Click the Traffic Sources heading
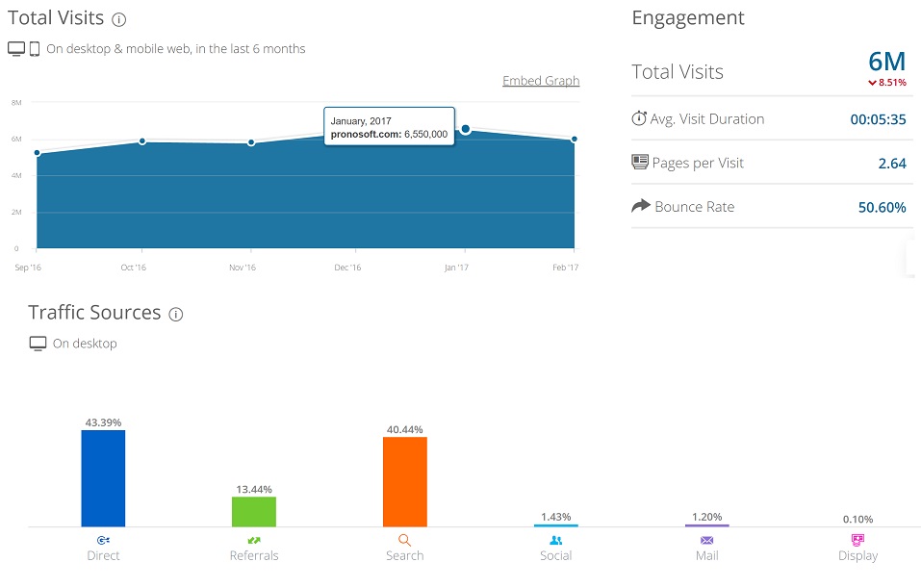Viewport: 921px width, 588px height. [x=94, y=313]
